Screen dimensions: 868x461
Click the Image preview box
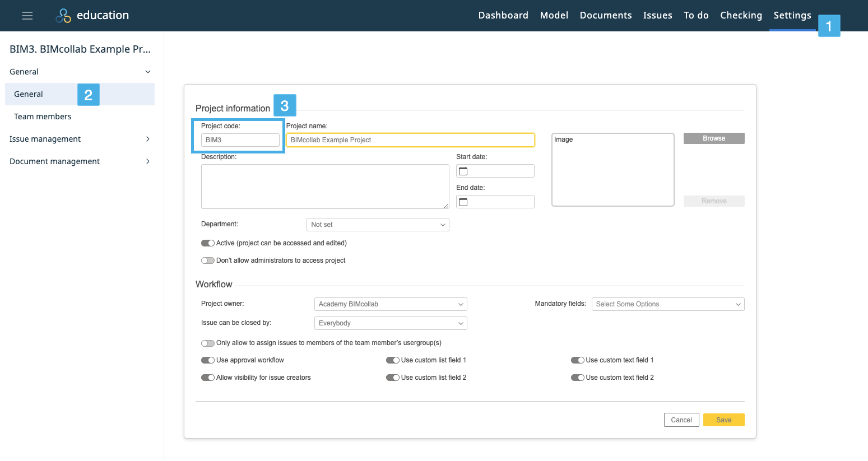tap(613, 170)
